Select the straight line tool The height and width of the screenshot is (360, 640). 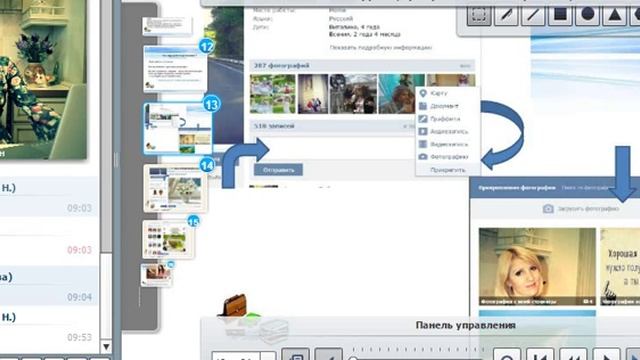coord(533,15)
